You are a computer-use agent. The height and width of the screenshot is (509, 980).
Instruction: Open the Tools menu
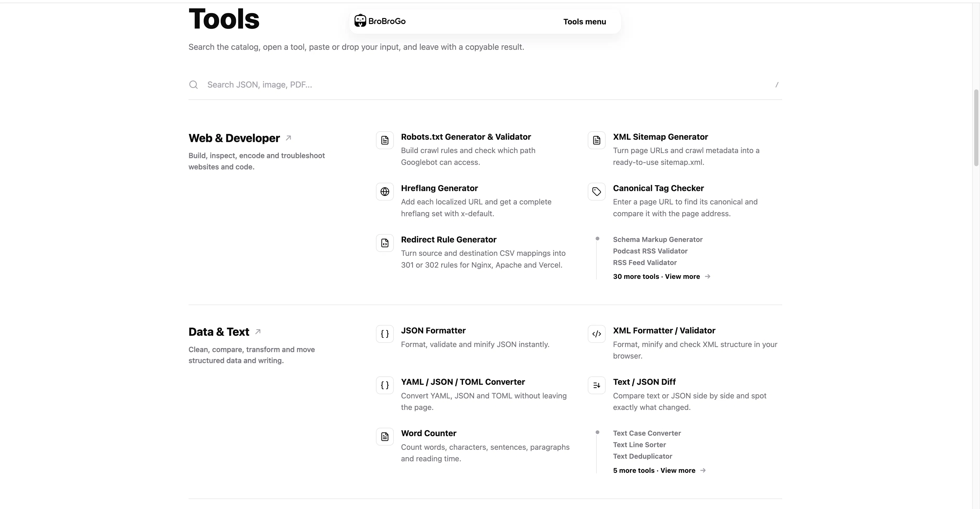point(584,22)
